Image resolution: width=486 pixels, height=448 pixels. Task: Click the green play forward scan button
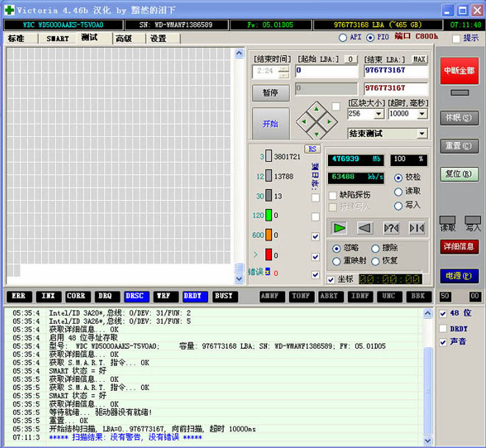pyautogui.click(x=339, y=228)
